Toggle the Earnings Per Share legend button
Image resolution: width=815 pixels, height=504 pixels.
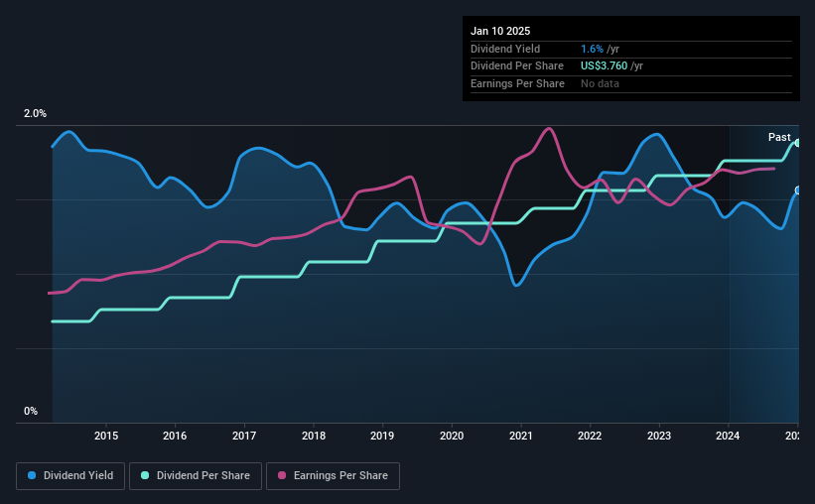click(x=333, y=476)
